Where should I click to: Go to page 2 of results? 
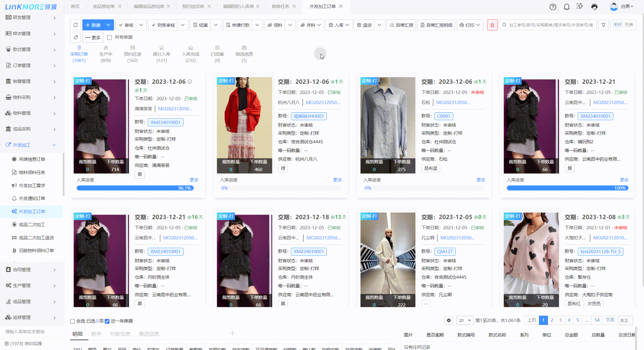click(x=552, y=320)
